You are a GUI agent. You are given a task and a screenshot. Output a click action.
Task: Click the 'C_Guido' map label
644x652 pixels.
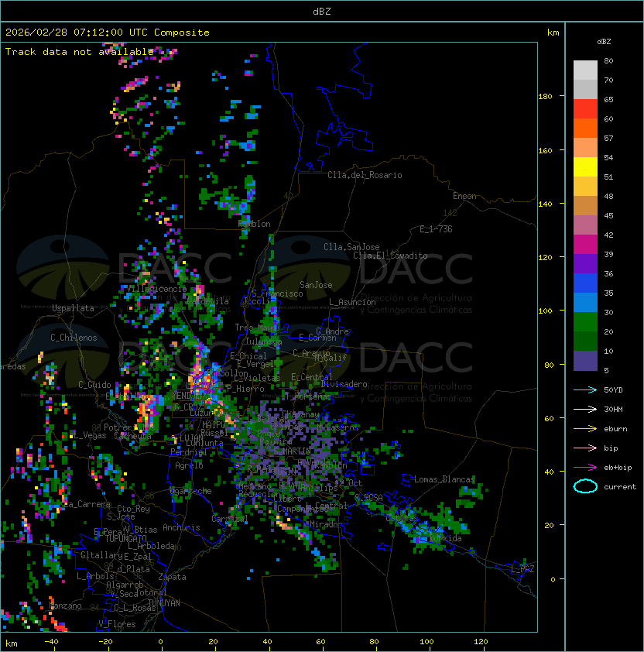pyautogui.click(x=94, y=385)
